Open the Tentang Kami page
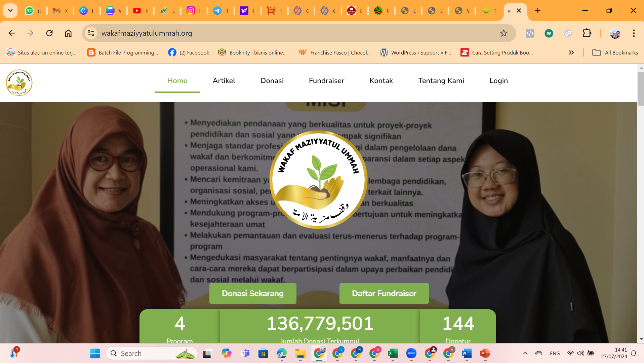This screenshot has width=644, height=363. (x=441, y=81)
